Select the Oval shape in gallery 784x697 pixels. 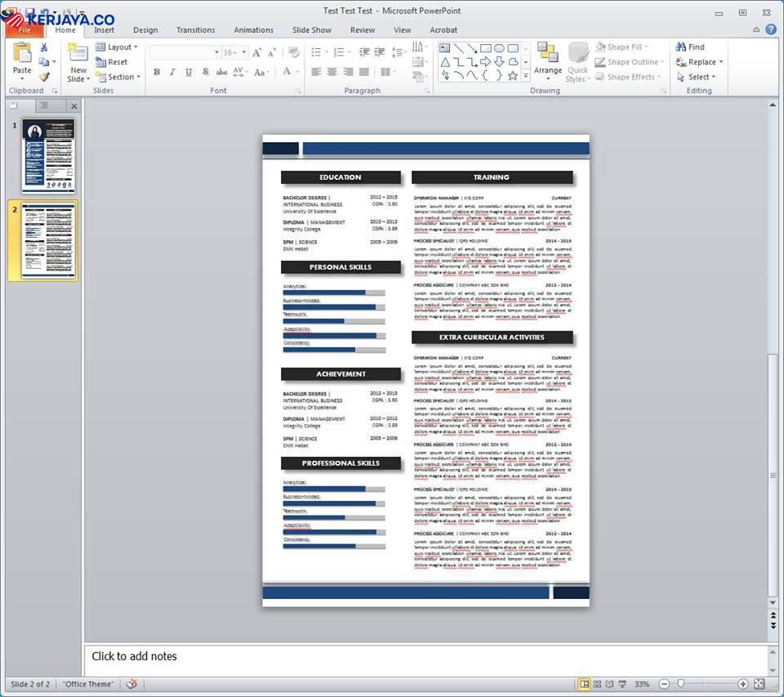(499, 48)
